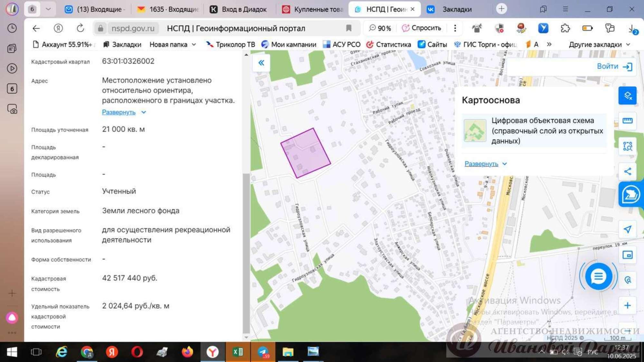Open the mini-map overview icon
Image resolution: width=644 pixels, height=362 pixels.
[x=627, y=255]
